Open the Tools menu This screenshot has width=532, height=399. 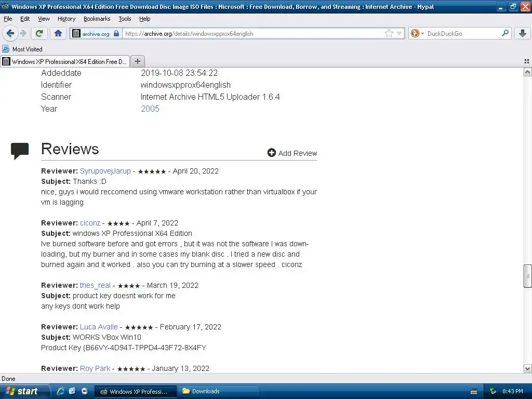coord(125,19)
